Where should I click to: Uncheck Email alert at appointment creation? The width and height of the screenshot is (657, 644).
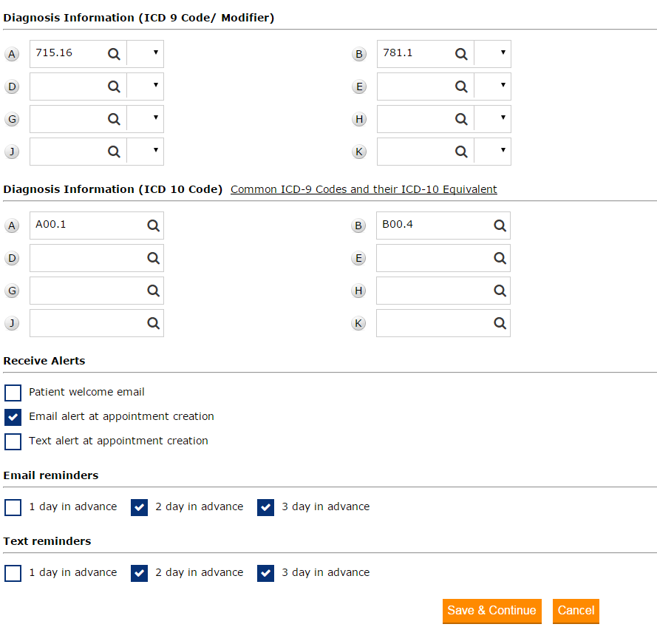click(13, 417)
